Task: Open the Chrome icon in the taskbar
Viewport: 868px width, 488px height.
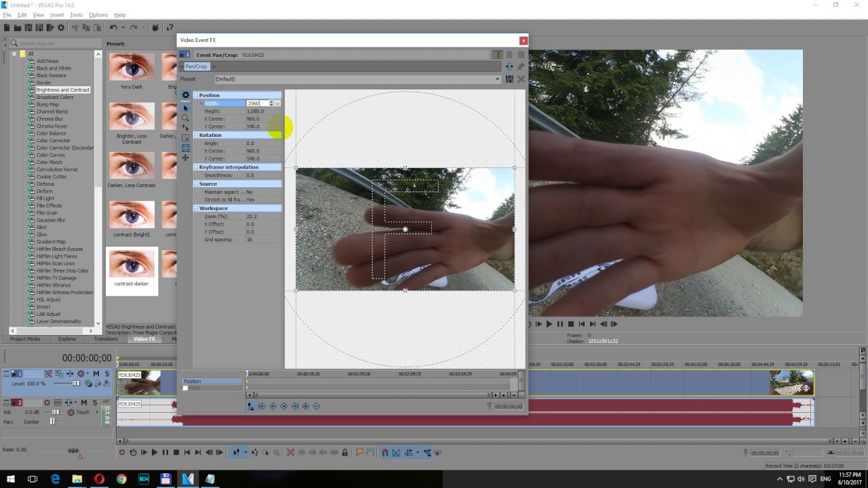Action: coord(121,479)
